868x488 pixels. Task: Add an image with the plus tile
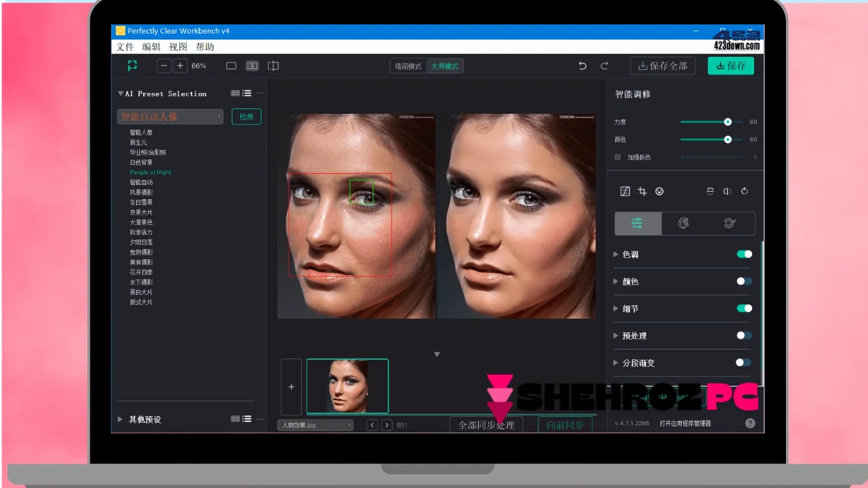coord(292,387)
